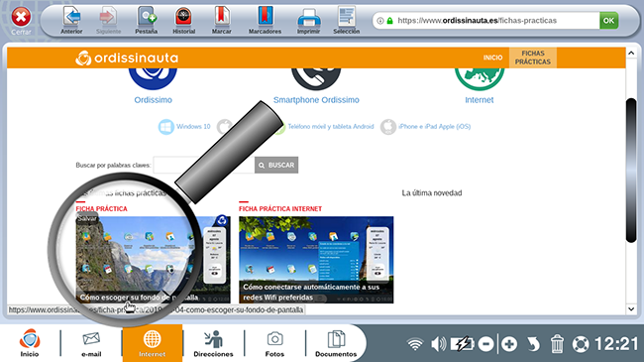
Task: Open the Windows 10 category link
Action: coord(184,127)
